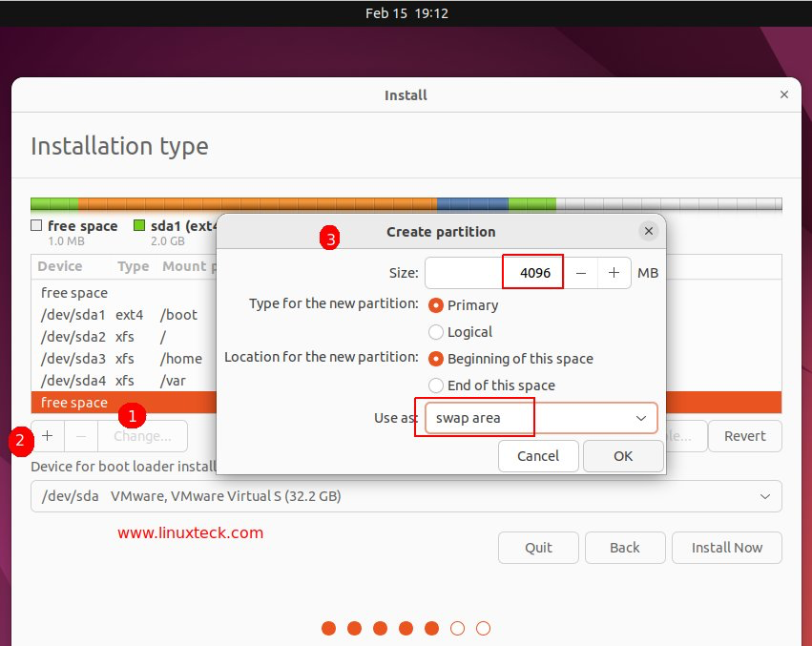
Task: Decrease partition size with minus stepper
Action: pyautogui.click(x=581, y=273)
